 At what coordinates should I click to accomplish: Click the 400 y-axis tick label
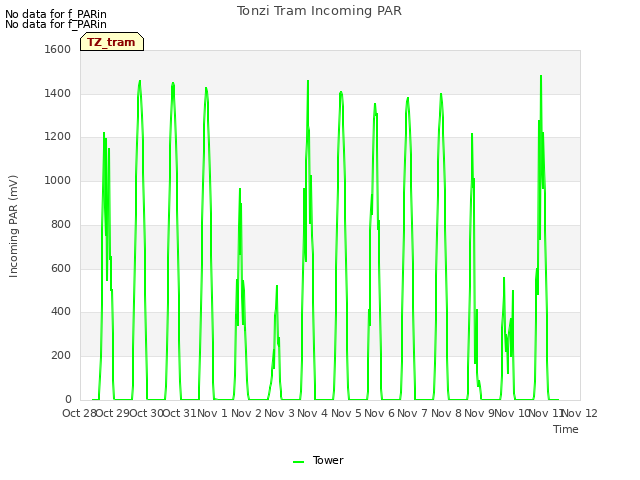coord(61,312)
